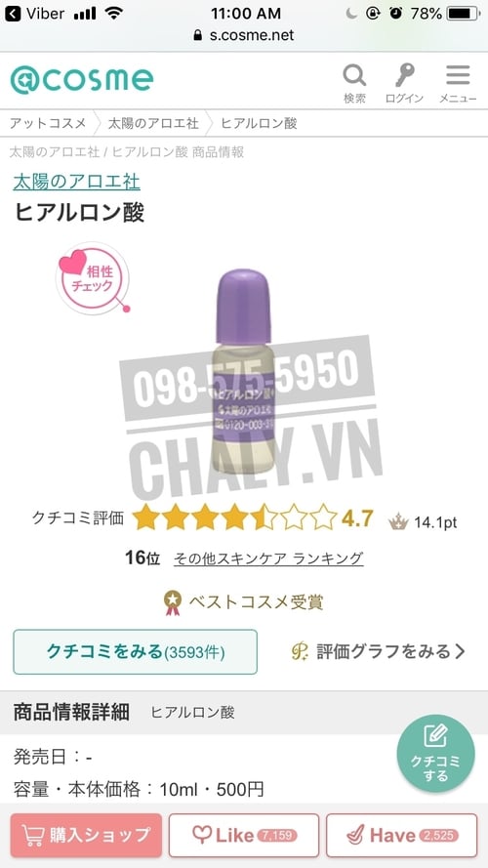Viewport: 488px width, 868px height.
Task: Tap the floating クチコミする pencil button
Action: point(435,754)
